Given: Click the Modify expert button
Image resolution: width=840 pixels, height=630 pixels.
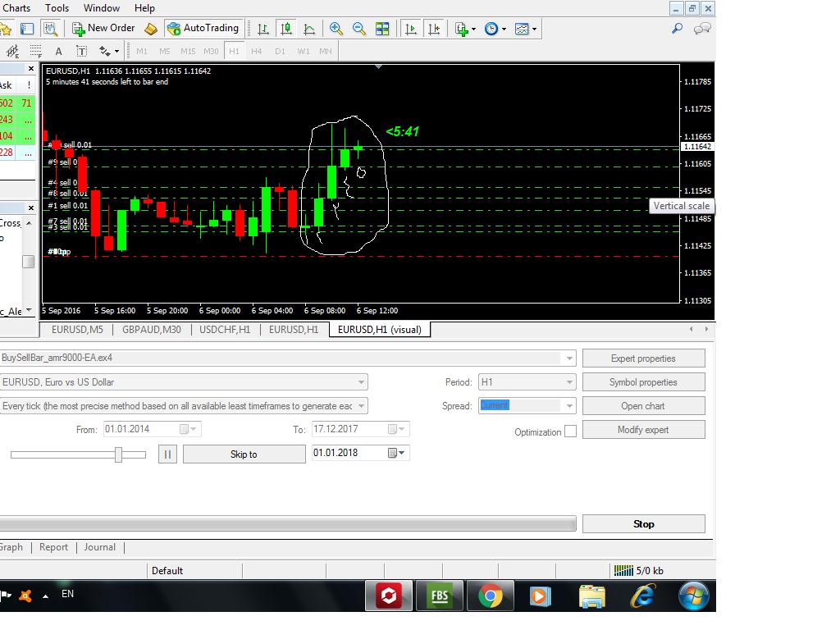Looking at the screenshot, I should coord(643,430).
